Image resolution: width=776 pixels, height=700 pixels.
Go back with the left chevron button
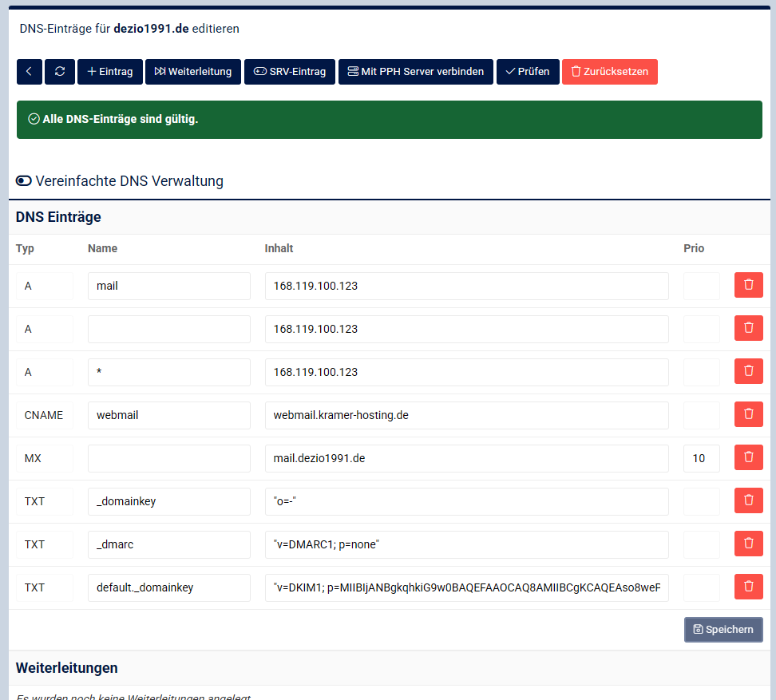coord(30,72)
